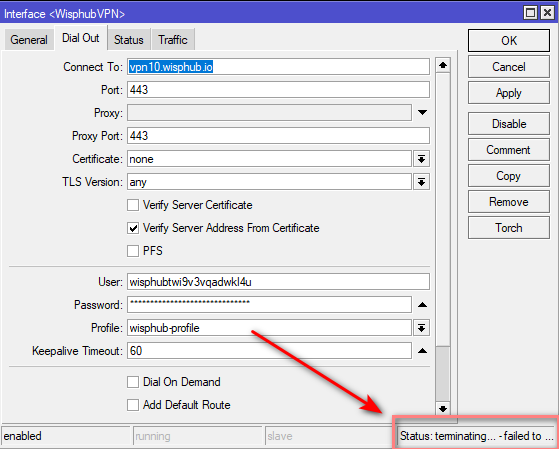
Task: Open the Traffic tab
Action: pos(173,40)
